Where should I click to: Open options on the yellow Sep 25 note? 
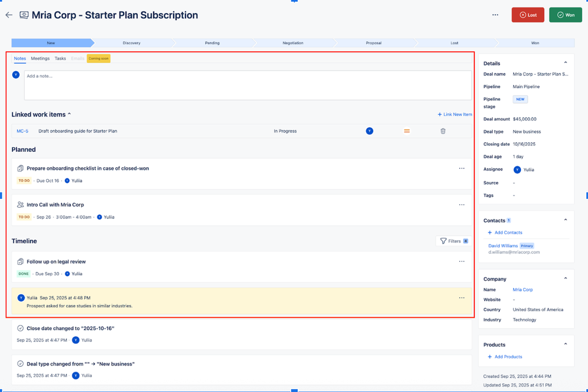pyautogui.click(x=461, y=298)
